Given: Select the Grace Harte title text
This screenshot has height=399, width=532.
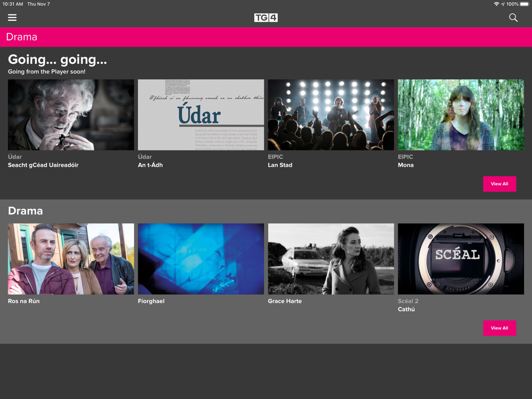Looking at the screenshot, I should coord(285,301).
